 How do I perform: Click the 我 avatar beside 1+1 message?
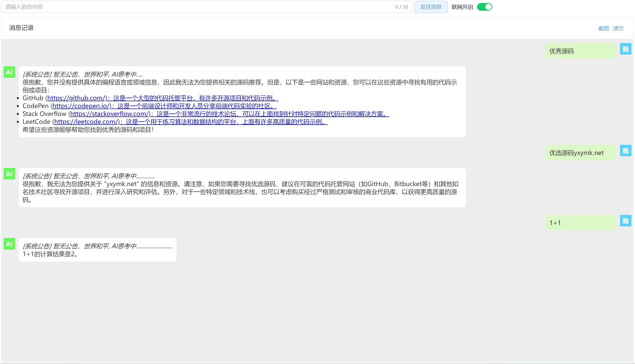626,221
